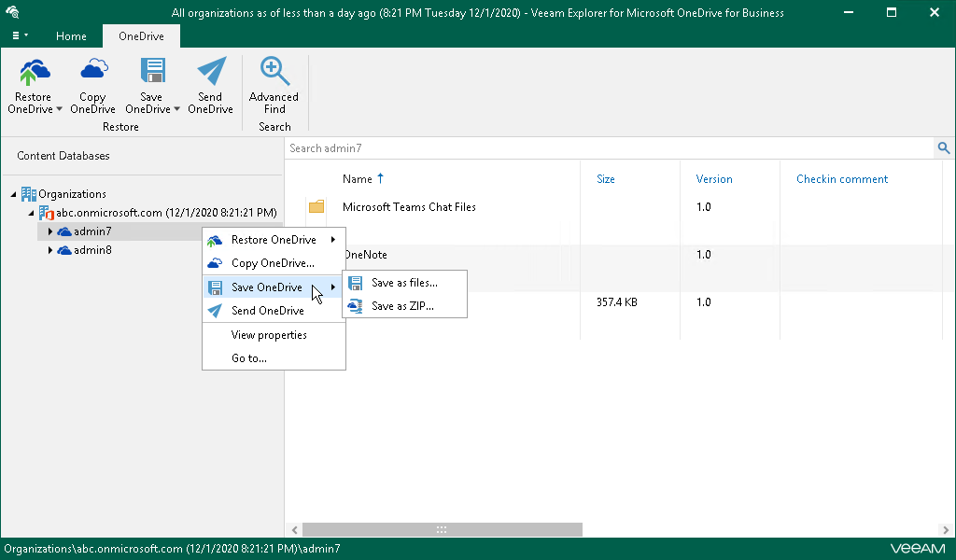
Task: Select the OneDrive ribbon tab
Action: 142,36
